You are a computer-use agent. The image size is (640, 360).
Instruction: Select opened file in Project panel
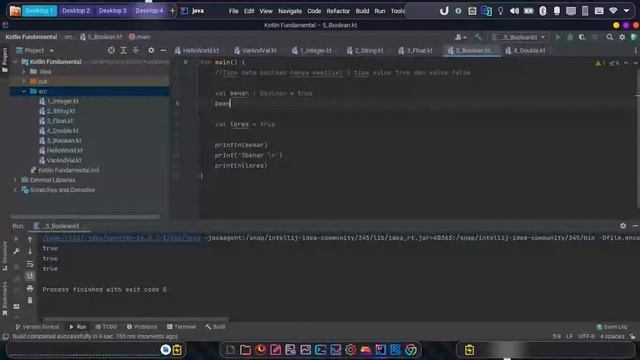[x=111, y=50]
